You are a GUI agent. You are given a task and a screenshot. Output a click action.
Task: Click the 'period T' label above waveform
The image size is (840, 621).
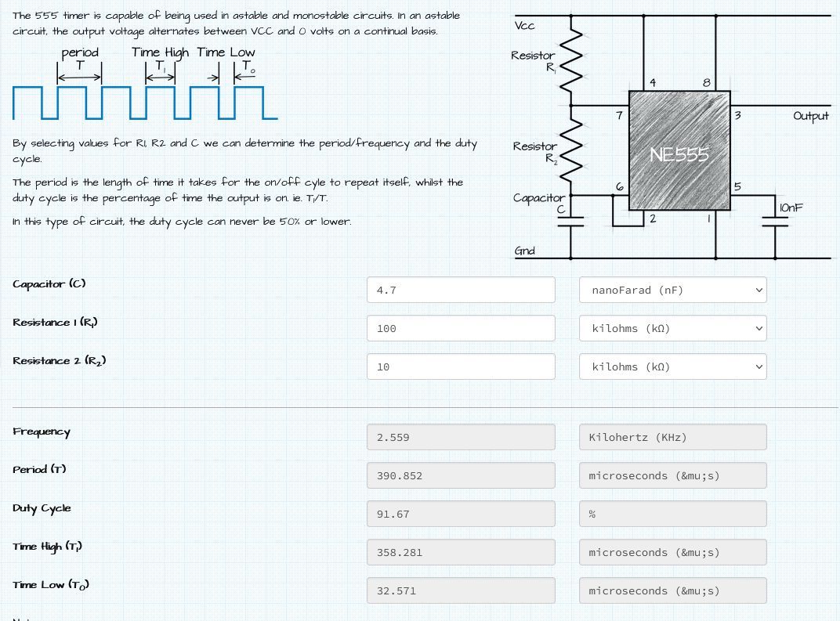click(x=80, y=59)
